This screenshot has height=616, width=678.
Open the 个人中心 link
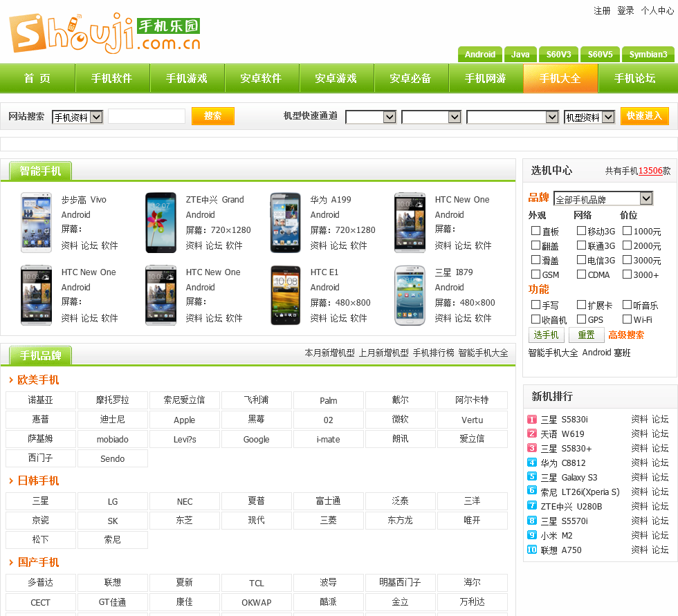(x=657, y=10)
